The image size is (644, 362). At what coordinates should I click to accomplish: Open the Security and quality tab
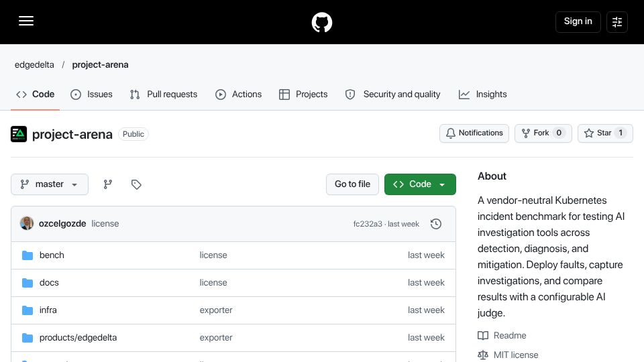(x=392, y=95)
